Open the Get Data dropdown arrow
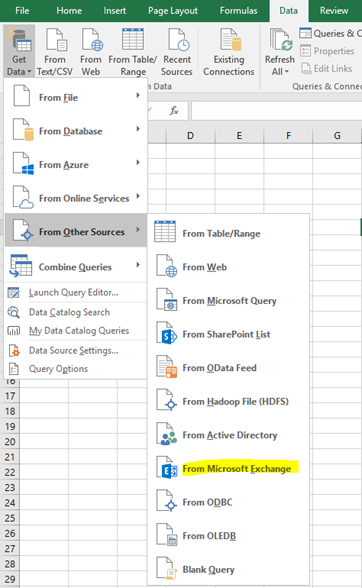 click(x=29, y=72)
